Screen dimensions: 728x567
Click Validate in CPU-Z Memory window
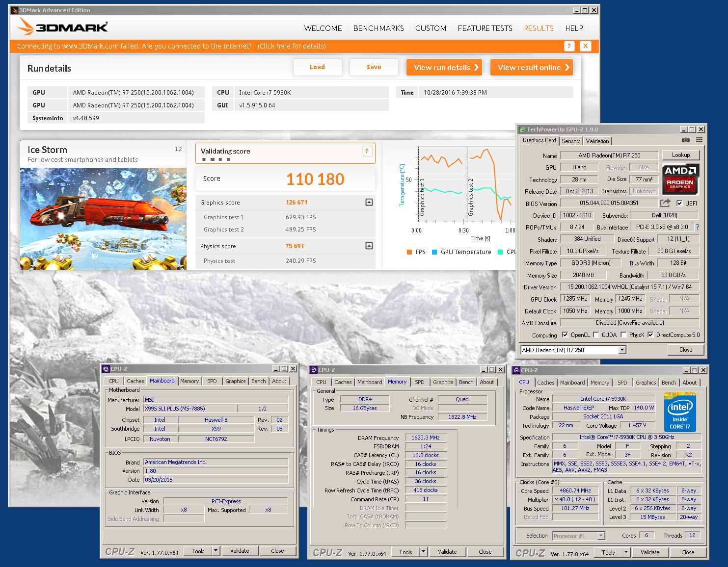(x=447, y=552)
